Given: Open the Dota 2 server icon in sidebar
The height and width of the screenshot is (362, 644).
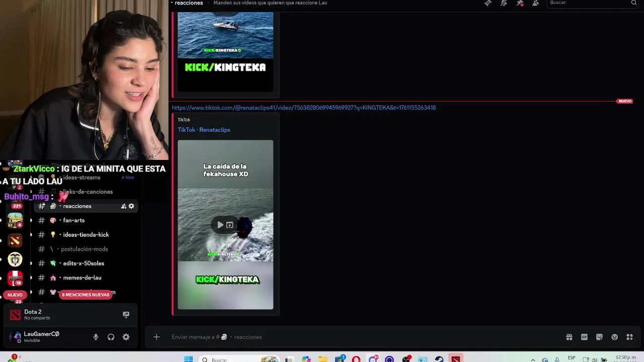Looking at the screenshot, I should click(x=15, y=240).
